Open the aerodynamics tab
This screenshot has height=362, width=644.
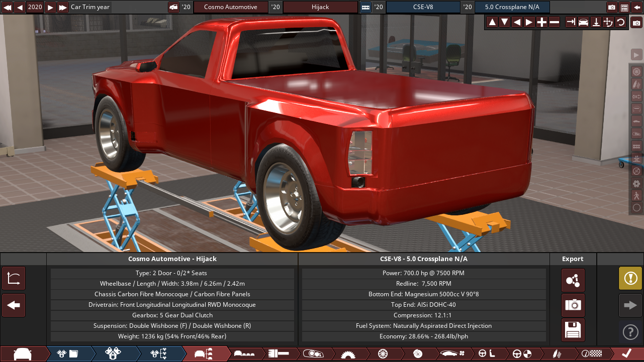tap(451, 353)
